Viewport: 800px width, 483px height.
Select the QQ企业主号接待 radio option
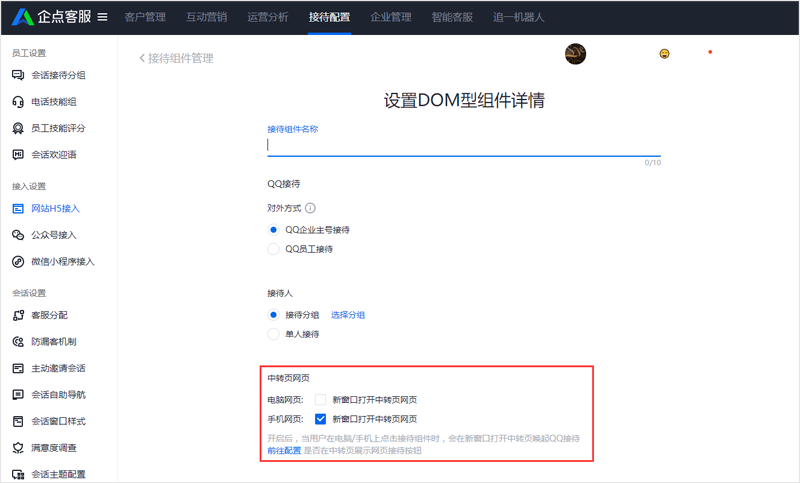(x=273, y=230)
